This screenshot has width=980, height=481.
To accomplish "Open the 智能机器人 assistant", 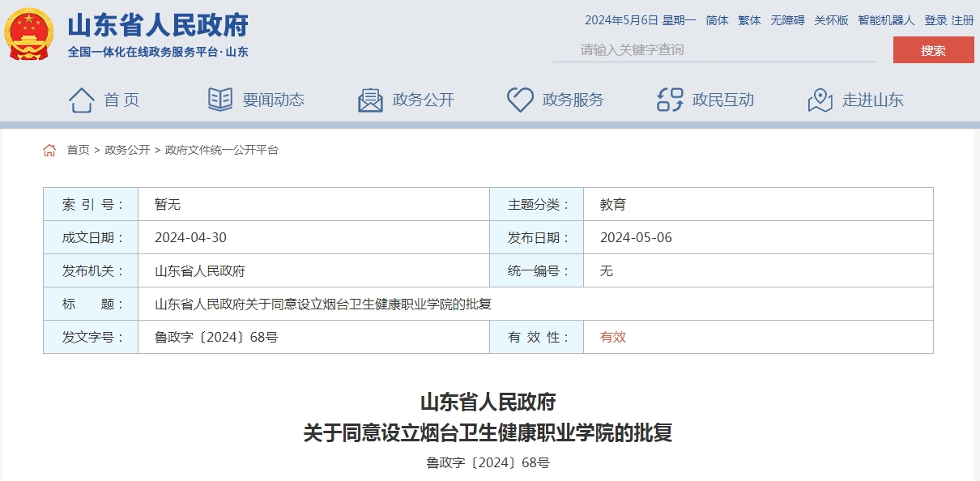I will point(886,20).
